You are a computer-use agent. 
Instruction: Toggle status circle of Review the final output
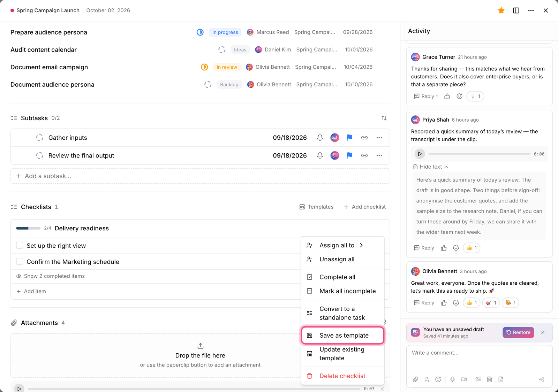(x=40, y=155)
